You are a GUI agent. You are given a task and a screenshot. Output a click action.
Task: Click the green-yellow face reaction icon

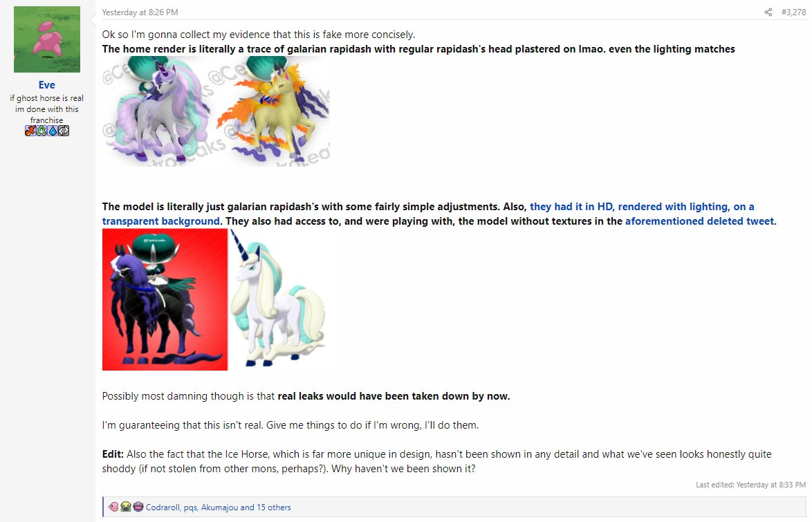125,507
